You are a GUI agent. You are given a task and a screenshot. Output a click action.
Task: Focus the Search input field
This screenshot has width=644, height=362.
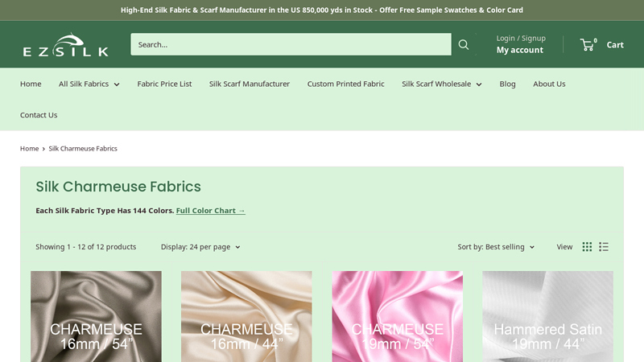291,44
